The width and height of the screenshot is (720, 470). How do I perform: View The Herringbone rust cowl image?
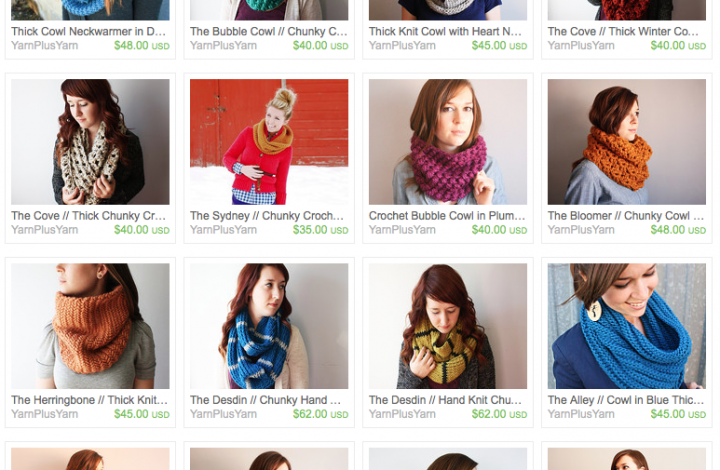(90, 326)
